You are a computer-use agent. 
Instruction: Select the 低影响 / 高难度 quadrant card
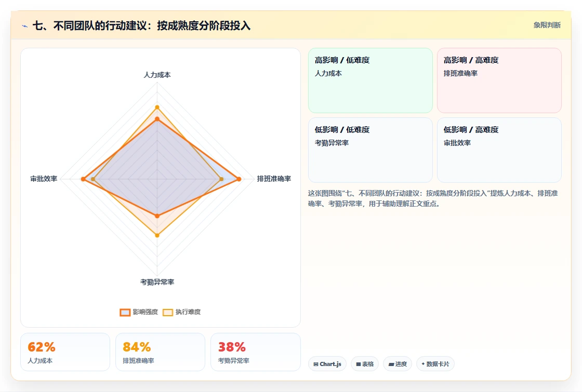click(x=499, y=150)
